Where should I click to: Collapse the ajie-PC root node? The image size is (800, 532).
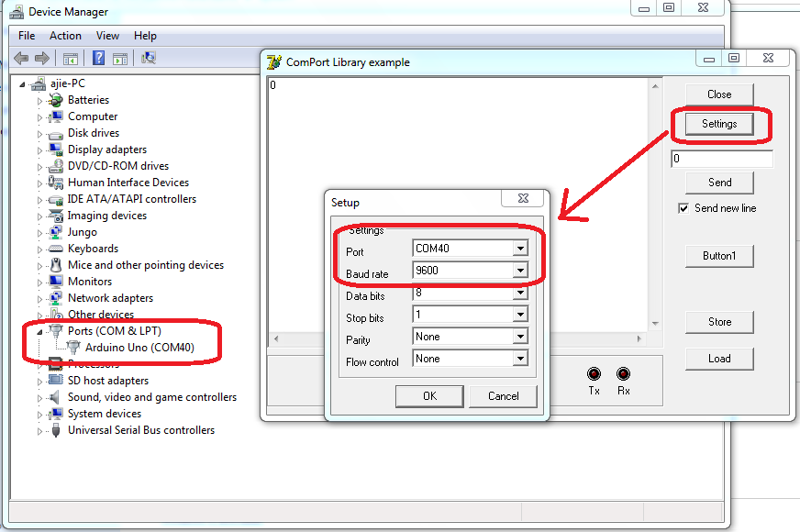22,84
